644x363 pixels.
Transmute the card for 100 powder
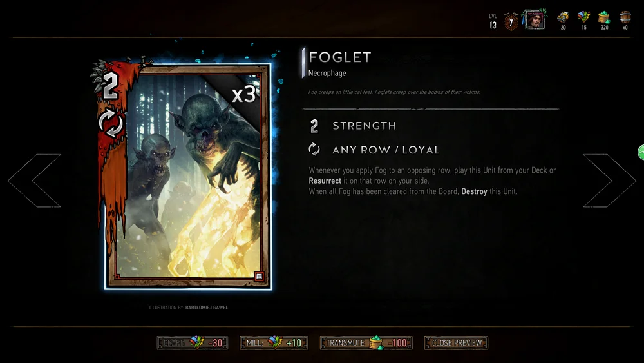(x=366, y=343)
